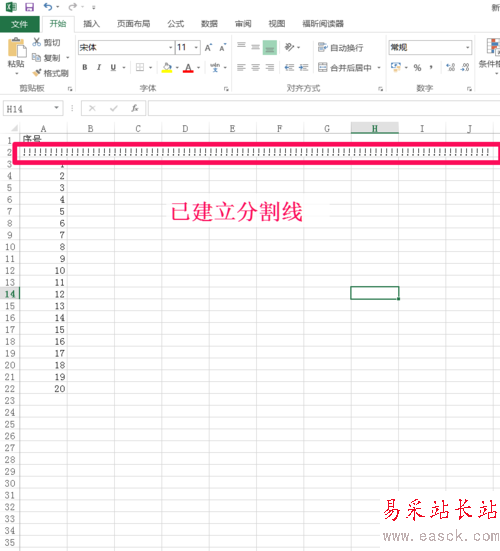500x551 pixels.
Task: Click the Cut scissors icon
Action: (37, 42)
